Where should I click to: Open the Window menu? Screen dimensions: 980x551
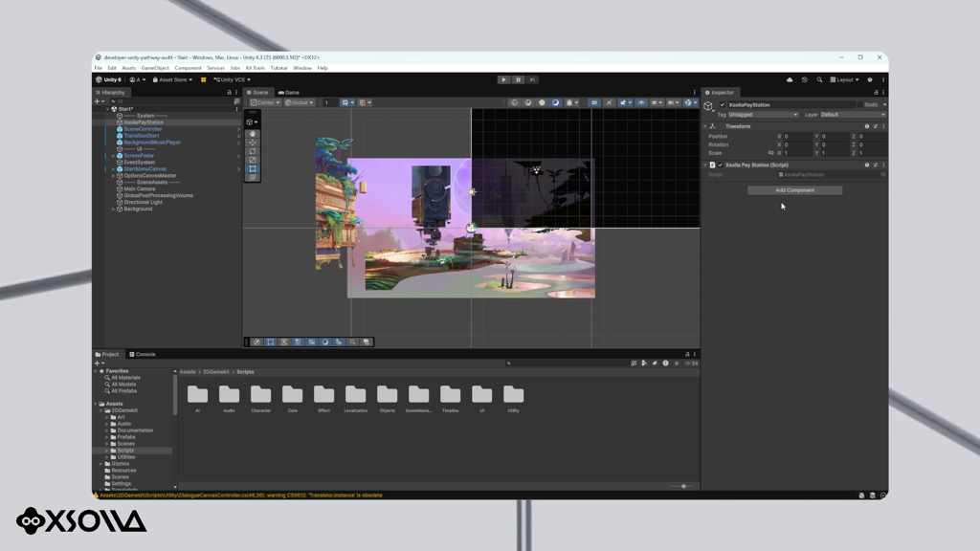(301, 68)
